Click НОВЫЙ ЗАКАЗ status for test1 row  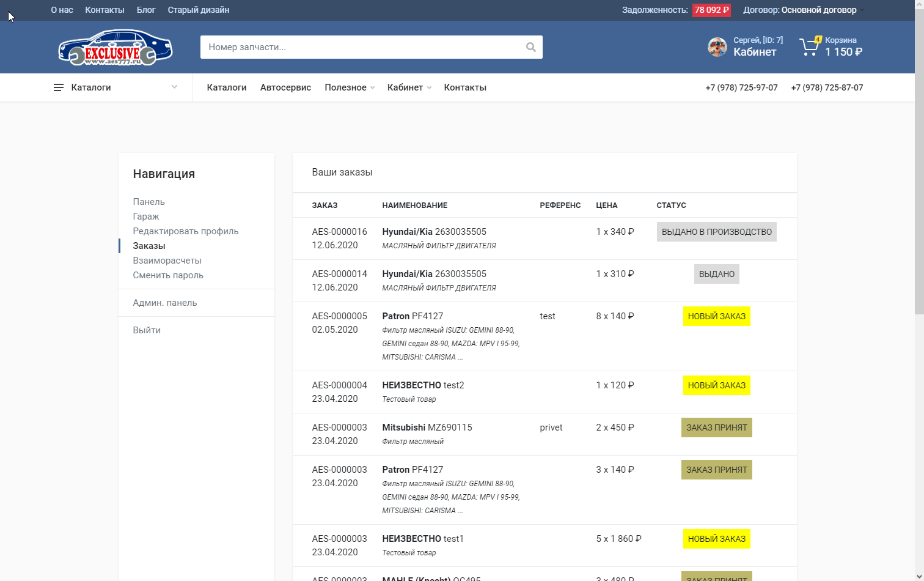(x=716, y=539)
